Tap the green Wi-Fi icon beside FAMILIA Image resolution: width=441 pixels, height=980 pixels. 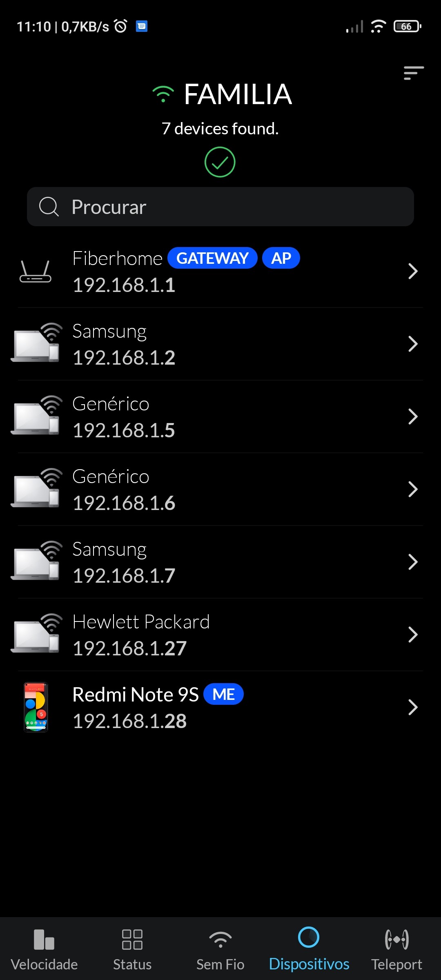(163, 94)
